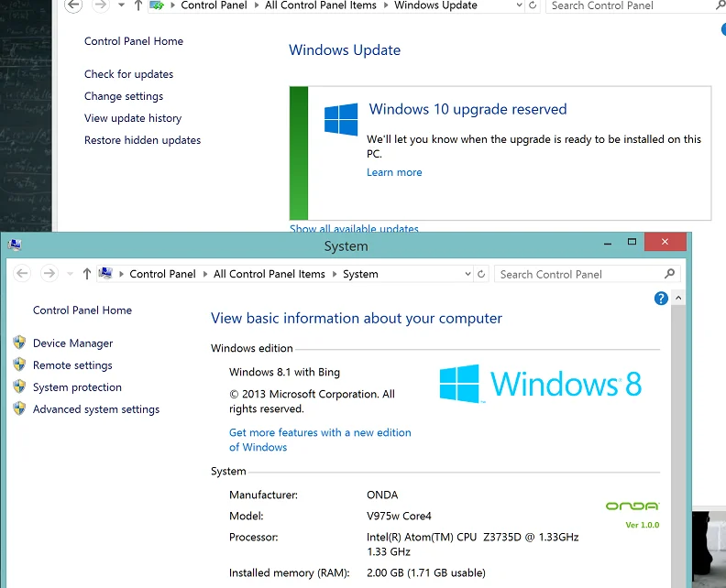
Task: Select Control Panel breadcrumb in Windows Update
Action: (214, 5)
